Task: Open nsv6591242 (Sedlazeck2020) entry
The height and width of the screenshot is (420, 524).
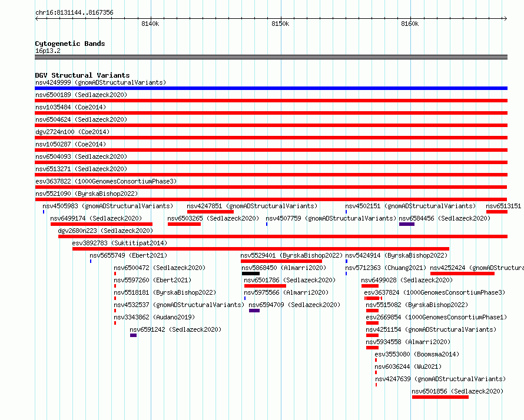Action: [175, 329]
